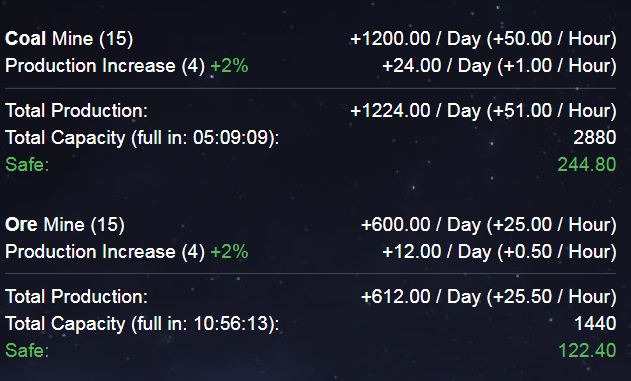Select the Coal Mine daily production value
Screen dimensions: 631x381
(483, 39)
